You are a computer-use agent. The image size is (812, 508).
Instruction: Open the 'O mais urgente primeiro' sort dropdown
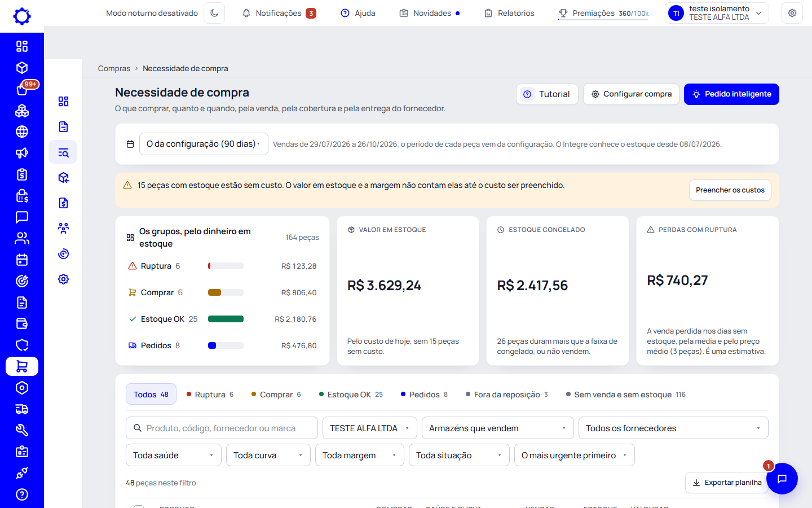pyautogui.click(x=575, y=456)
